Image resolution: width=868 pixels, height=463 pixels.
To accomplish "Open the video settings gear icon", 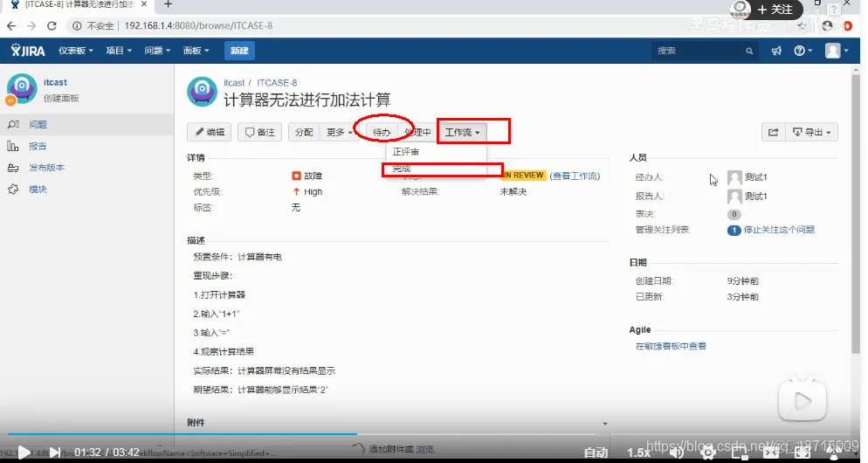I will click(708, 453).
